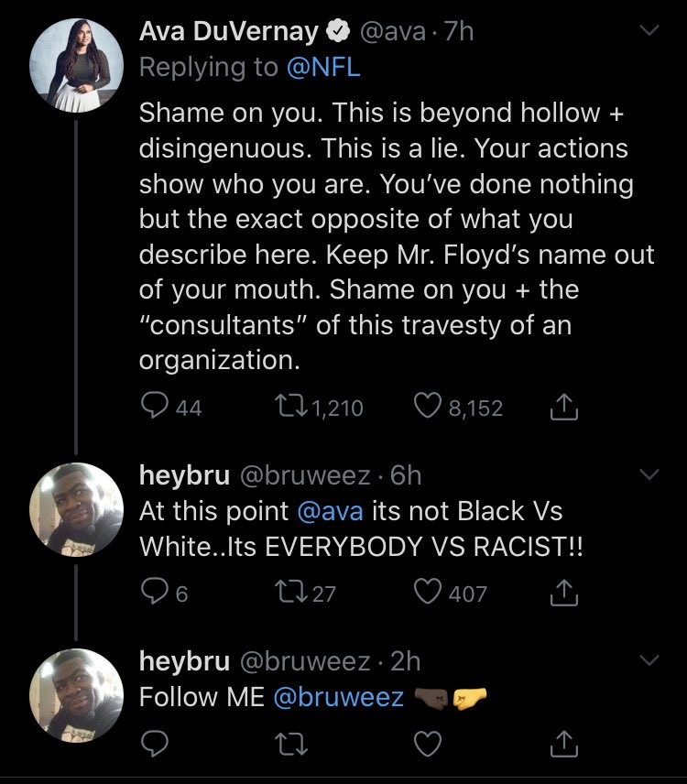Expand menu chevron on heybru's 2h tweet
This screenshot has width=687, height=784.
[649, 659]
